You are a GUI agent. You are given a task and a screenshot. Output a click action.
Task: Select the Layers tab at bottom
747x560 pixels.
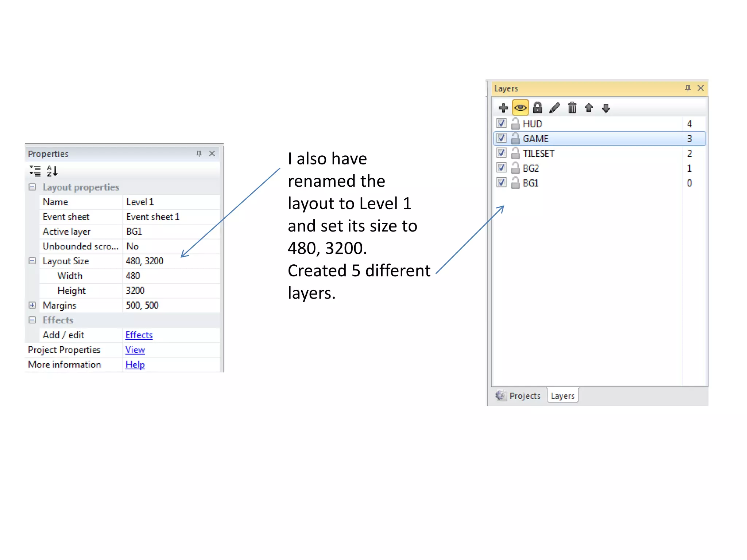[x=562, y=396]
